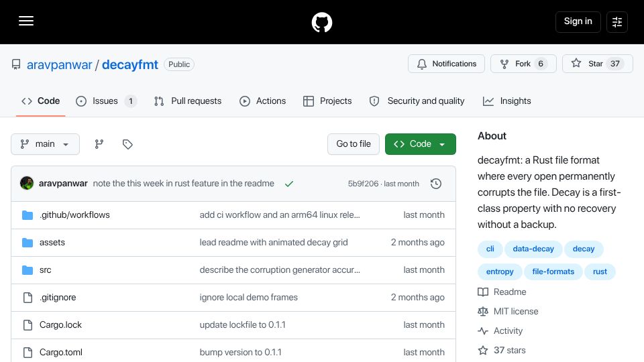Open the .github/workflows folder
The width and height of the screenshot is (644, 362).
coord(74,215)
